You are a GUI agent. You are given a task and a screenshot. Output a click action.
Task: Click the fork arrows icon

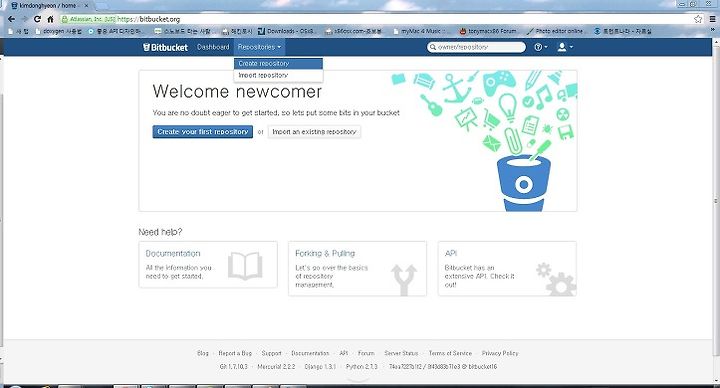click(404, 279)
